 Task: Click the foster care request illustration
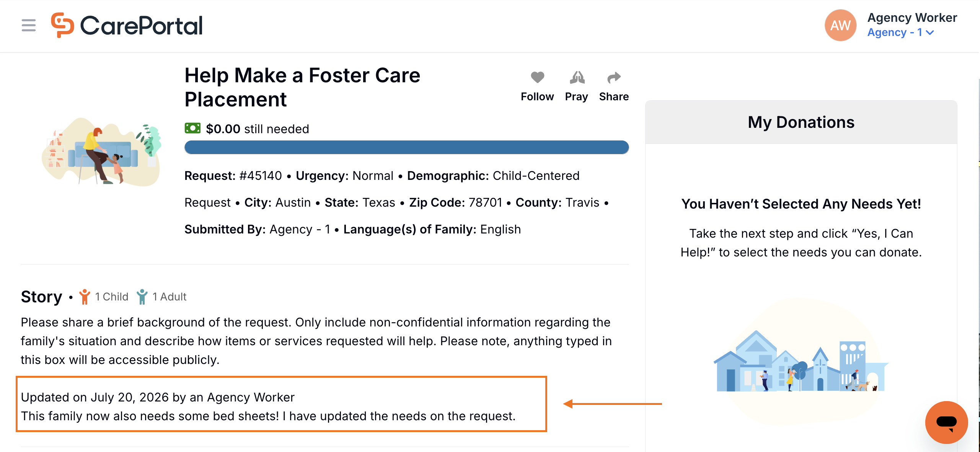(x=101, y=152)
